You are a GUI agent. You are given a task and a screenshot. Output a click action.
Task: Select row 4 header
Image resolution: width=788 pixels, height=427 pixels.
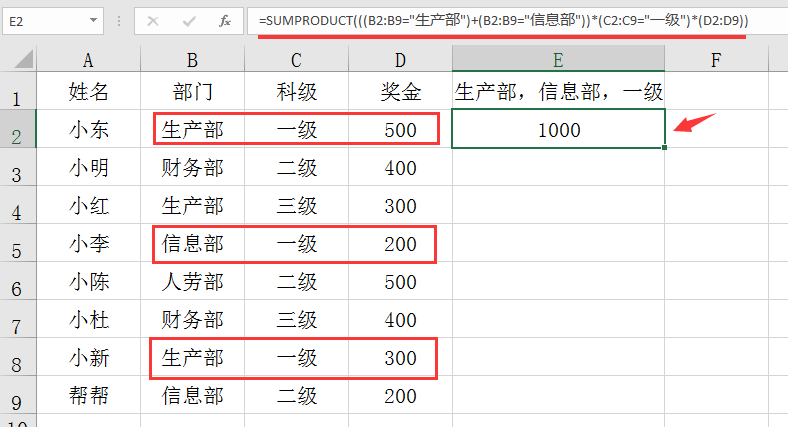coord(18,205)
